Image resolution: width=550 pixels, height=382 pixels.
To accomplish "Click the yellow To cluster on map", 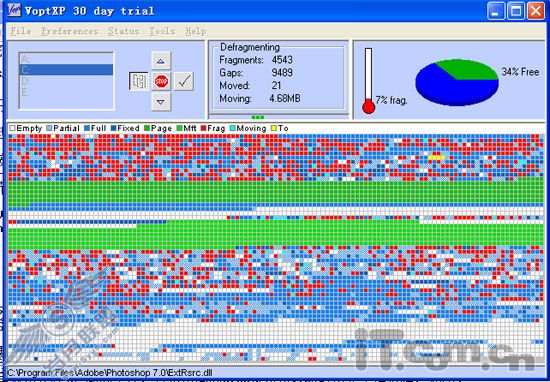I will [437, 158].
